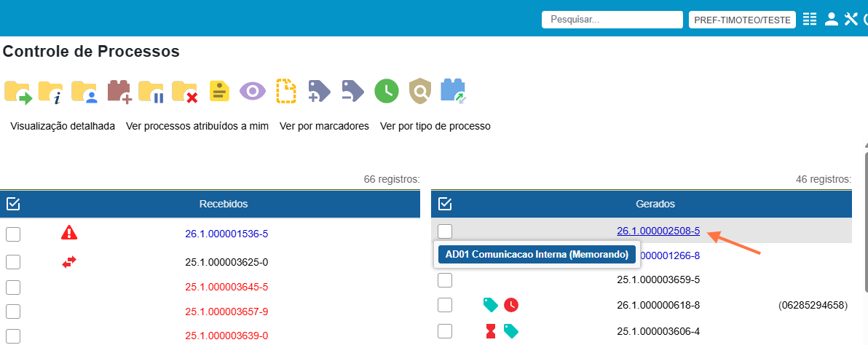Open Ver processos atribuídos a mim

pos(197,126)
